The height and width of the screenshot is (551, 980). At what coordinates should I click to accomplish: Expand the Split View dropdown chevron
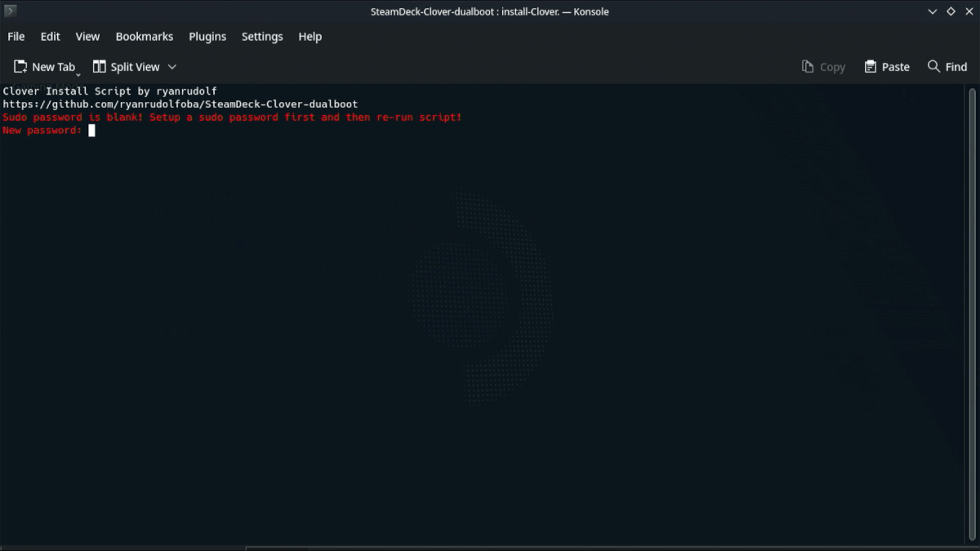172,67
